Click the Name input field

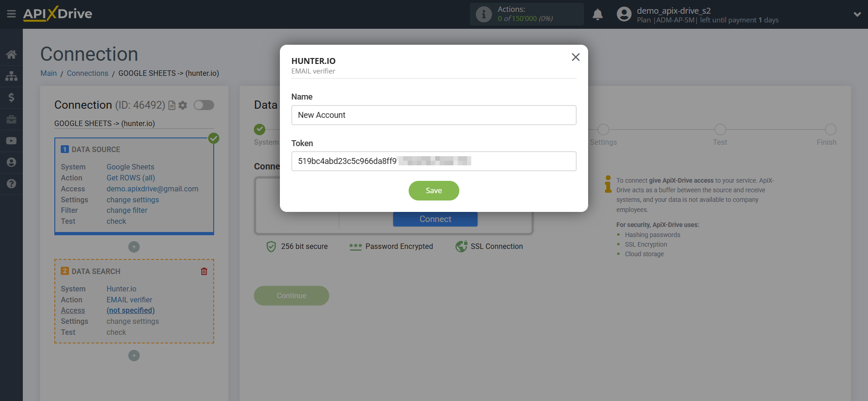[x=434, y=115]
